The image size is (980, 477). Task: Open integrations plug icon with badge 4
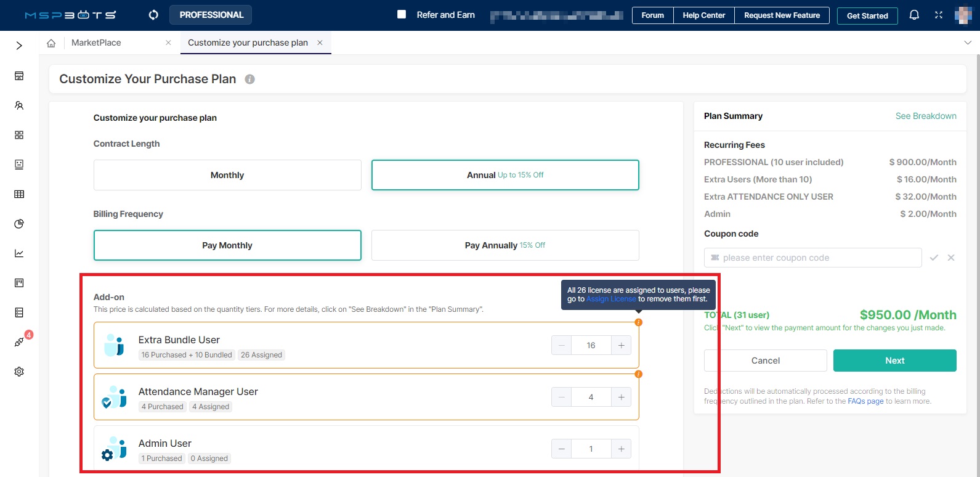[20, 342]
